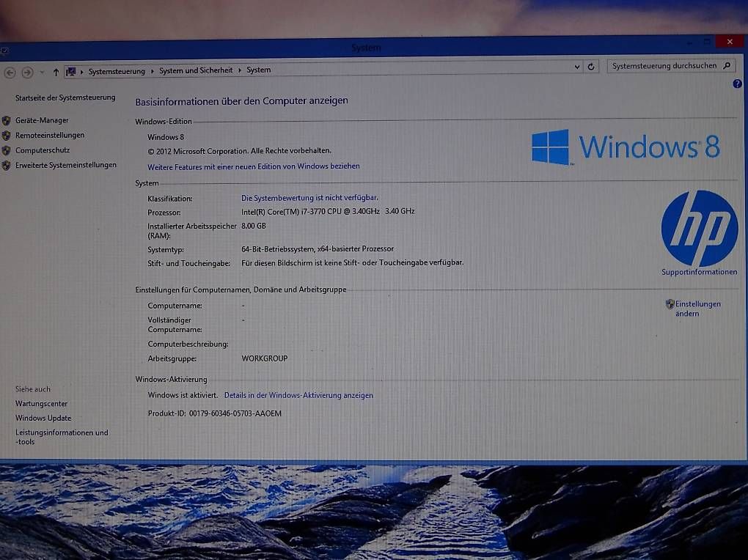Screen dimensions: 748x560
Task: Click shield icon beside Geräte-Manager
Action: 6,120
